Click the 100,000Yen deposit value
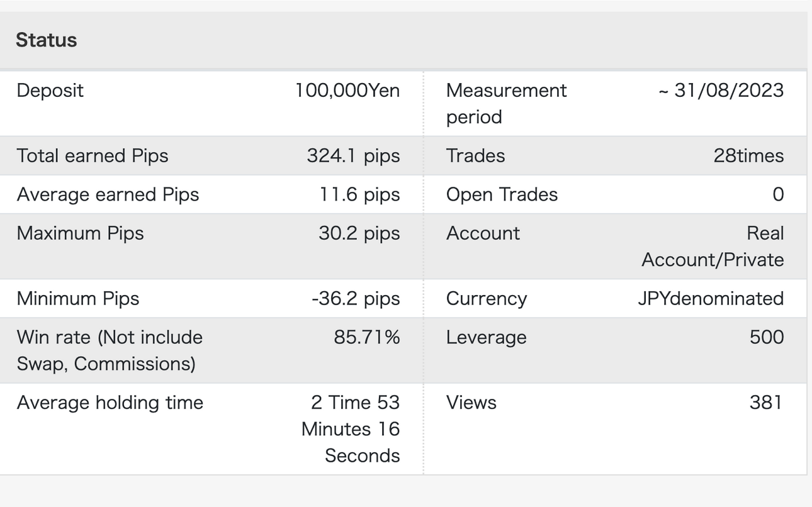The image size is (812, 507). (x=347, y=91)
